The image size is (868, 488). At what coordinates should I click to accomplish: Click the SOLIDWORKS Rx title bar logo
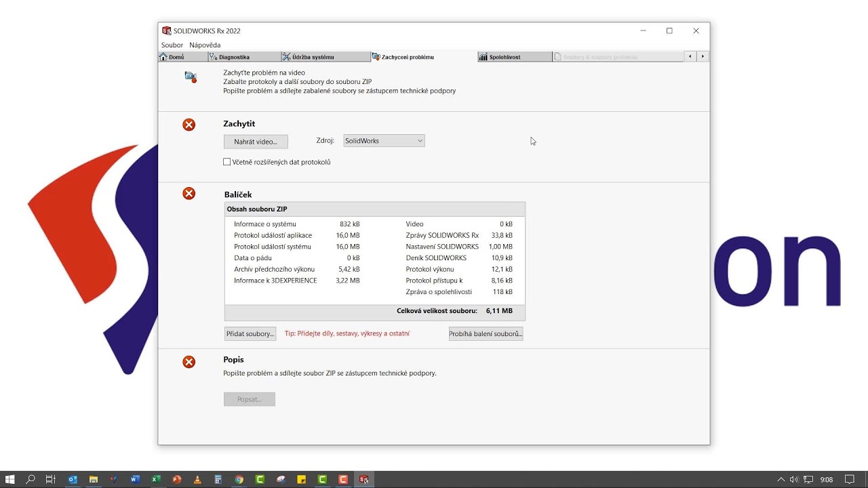click(167, 30)
